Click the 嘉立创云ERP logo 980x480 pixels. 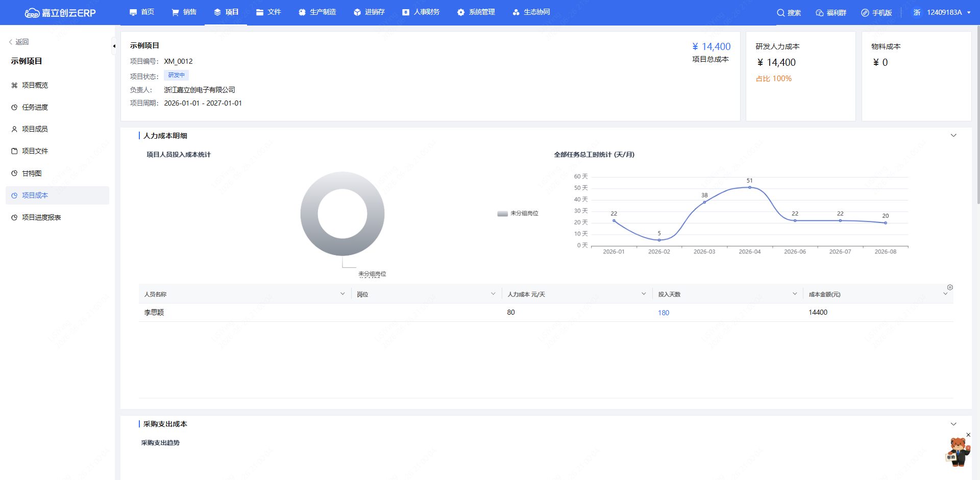pyautogui.click(x=60, y=13)
